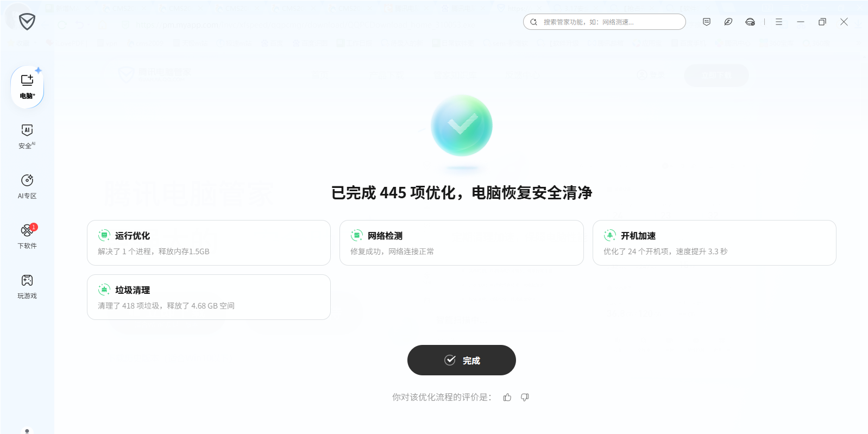Click the helmet icon in title bar

coord(750,22)
